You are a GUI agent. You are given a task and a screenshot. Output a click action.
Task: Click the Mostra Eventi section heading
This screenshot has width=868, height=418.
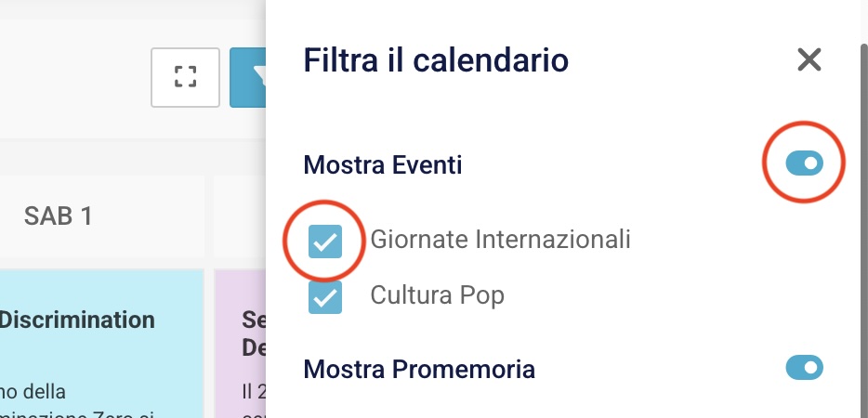click(x=383, y=165)
